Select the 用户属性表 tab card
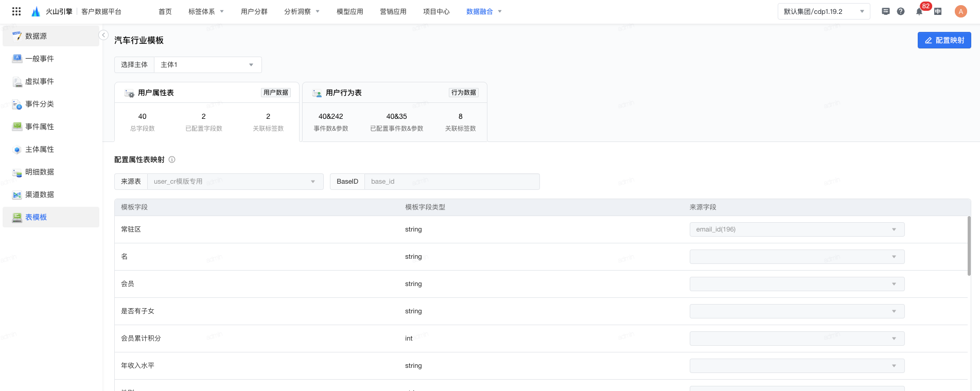This screenshot has height=391, width=980. tap(206, 112)
